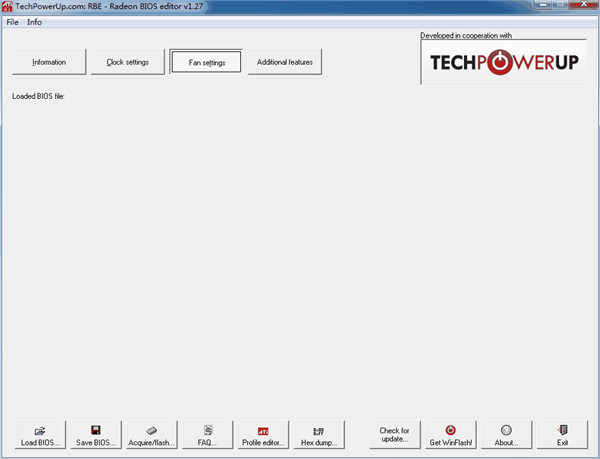Viewport: 600px width, 459px height.
Task: Open the File menu
Action: [12, 22]
